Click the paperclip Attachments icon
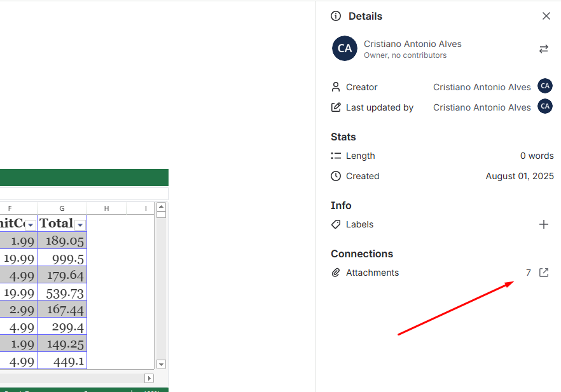 336,273
